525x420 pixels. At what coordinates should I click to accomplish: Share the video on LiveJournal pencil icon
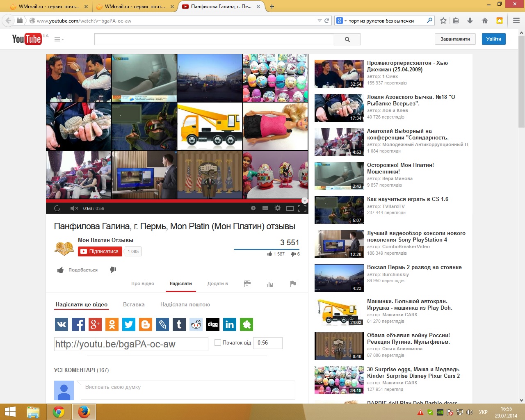point(162,324)
